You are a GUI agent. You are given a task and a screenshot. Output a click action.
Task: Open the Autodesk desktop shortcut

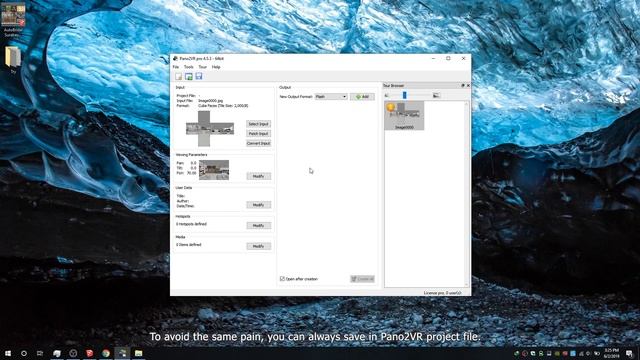(x=13, y=19)
